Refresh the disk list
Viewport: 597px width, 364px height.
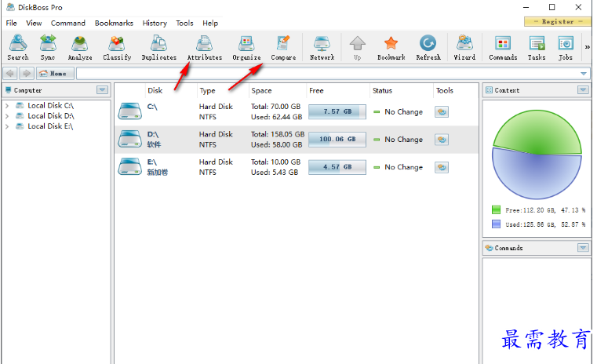click(x=428, y=47)
